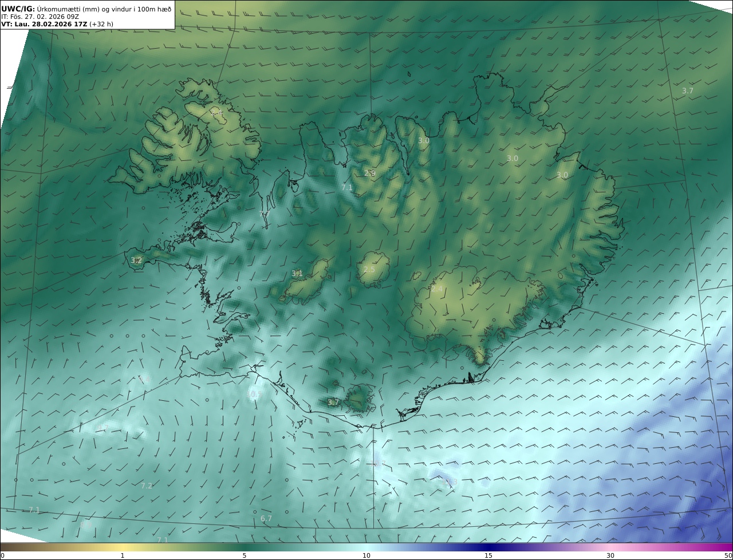Click the 2.4 value on Vatnajökull glacier
This screenshot has height=560, width=733.
(437, 289)
